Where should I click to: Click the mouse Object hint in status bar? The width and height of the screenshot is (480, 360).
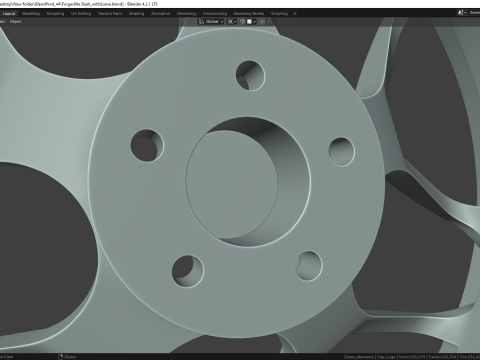[x=67, y=357]
